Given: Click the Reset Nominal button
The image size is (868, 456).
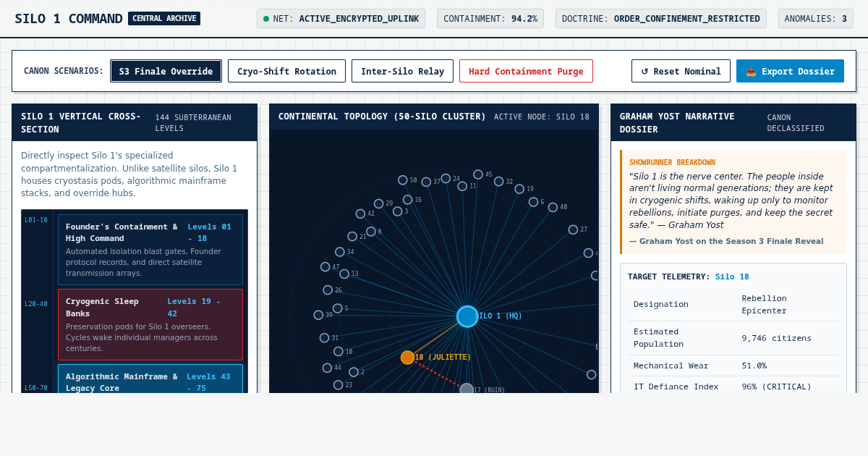Looking at the screenshot, I should tap(681, 71).
